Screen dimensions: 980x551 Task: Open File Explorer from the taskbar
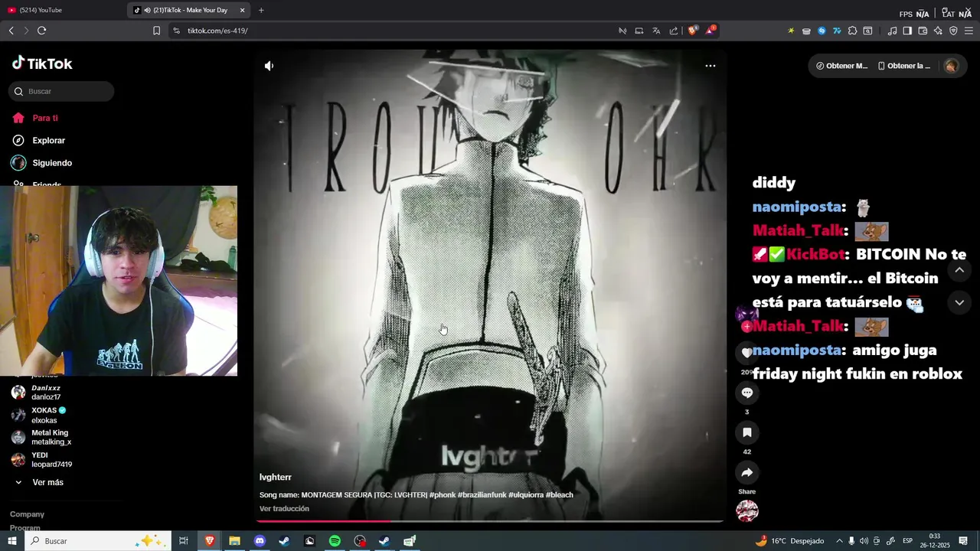(x=234, y=541)
